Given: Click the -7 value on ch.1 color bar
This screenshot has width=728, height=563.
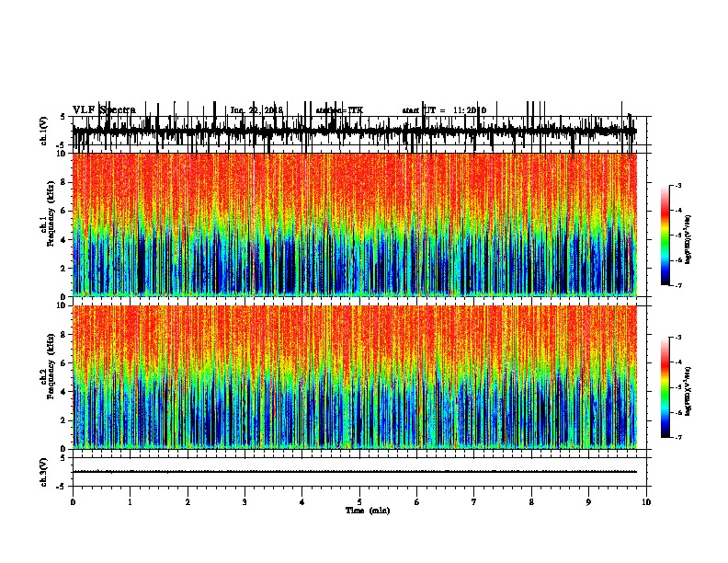Looking at the screenshot, I should point(678,285).
